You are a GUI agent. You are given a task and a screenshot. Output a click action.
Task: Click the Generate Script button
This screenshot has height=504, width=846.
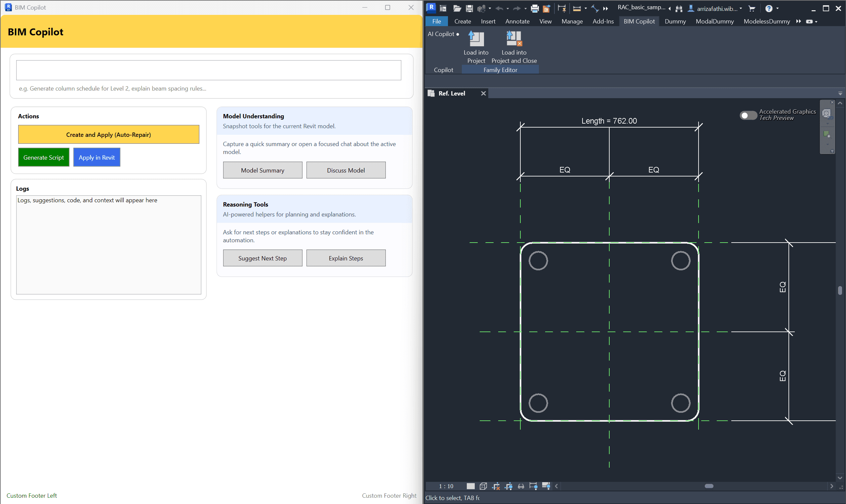coord(43,157)
